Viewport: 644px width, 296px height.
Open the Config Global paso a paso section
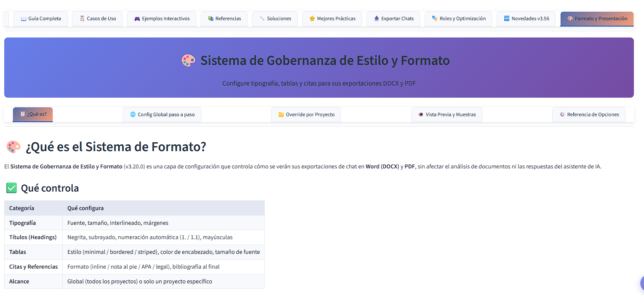pos(162,114)
